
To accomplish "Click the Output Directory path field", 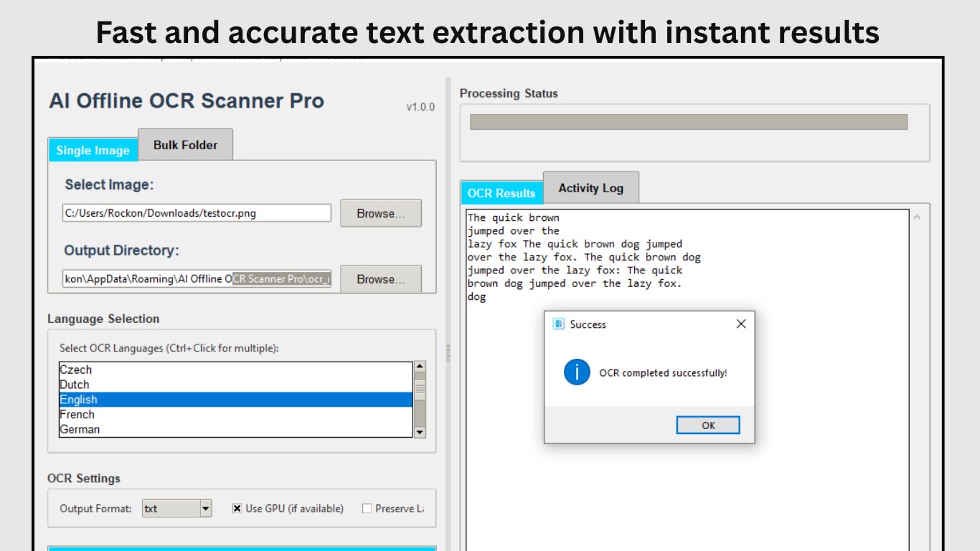I will tap(197, 278).
